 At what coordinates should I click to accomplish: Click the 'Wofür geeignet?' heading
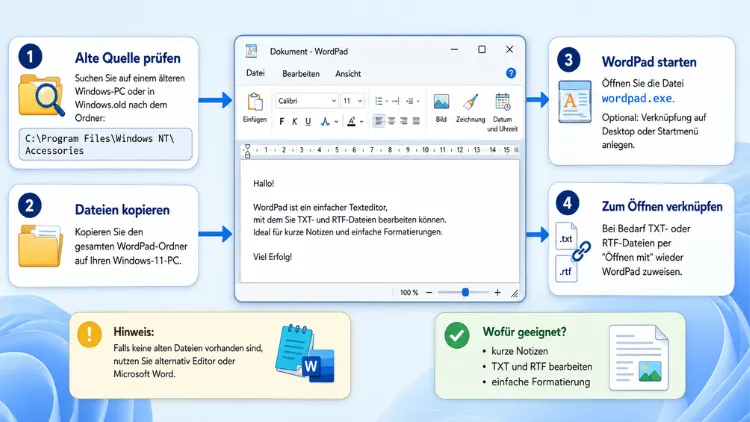pyautogui.click(x=524, y=332)
